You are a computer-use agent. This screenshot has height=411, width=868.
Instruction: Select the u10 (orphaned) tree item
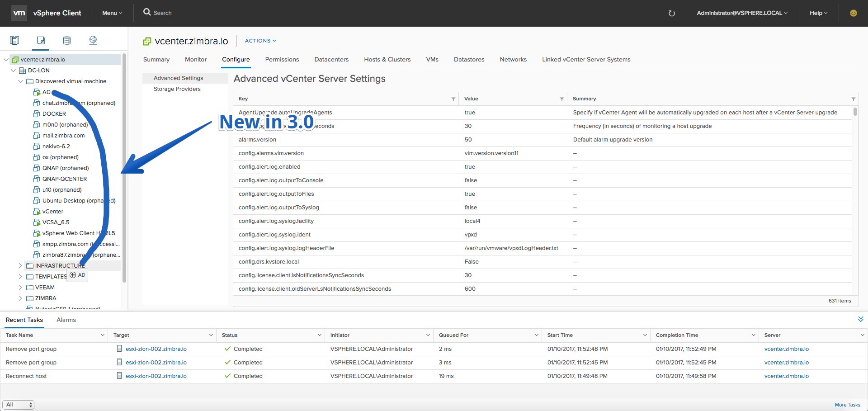pyautogui.click(x=62, y=189)
